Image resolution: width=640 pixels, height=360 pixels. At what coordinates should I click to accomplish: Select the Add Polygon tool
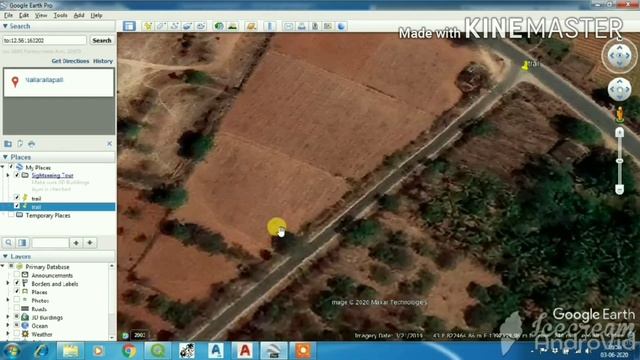(161, 26)
